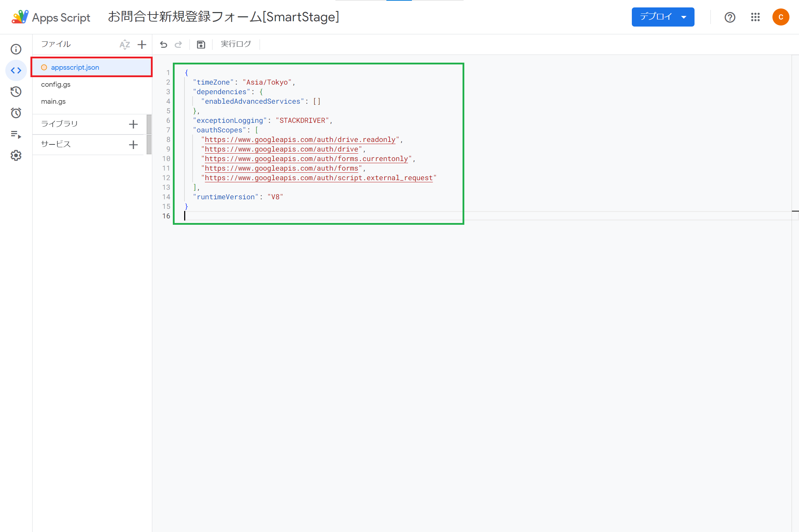Image resolution: width=799 pixels, height=532 pixels.
Task: Save the project with floppy disk icon
Action: [201, 44]
